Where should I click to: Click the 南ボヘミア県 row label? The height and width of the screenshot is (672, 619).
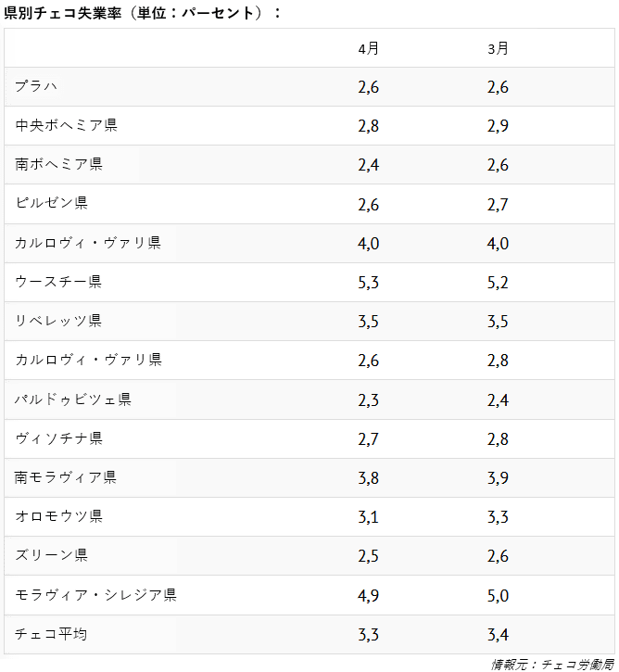pos(58,164)
